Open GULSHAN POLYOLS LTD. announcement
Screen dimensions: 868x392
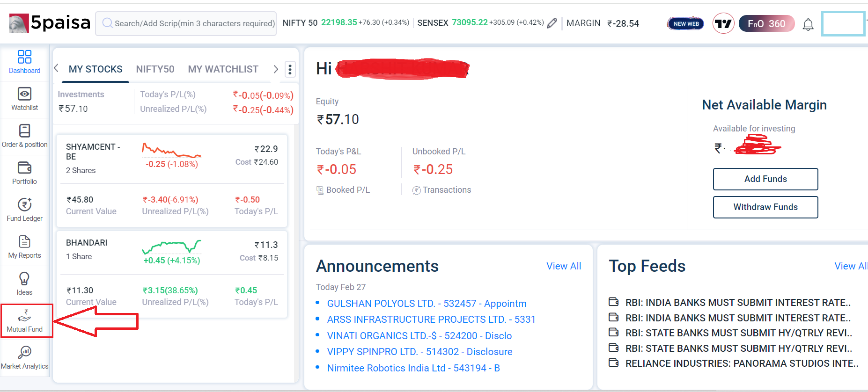(427, 304)
